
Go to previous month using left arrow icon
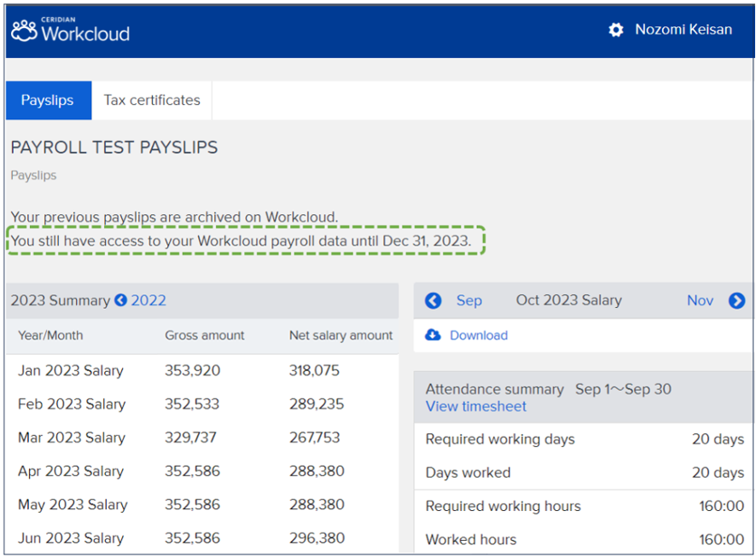433,300
